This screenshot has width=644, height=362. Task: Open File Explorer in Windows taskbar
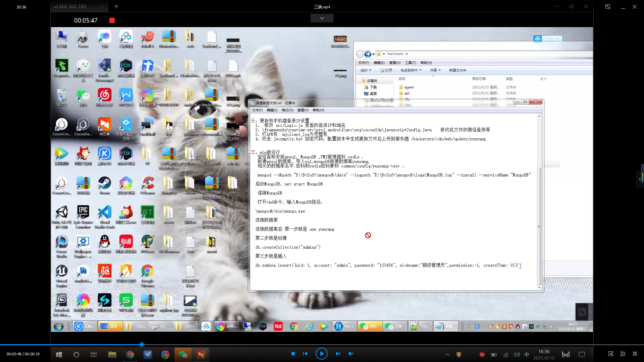click(x=112, y=354)
